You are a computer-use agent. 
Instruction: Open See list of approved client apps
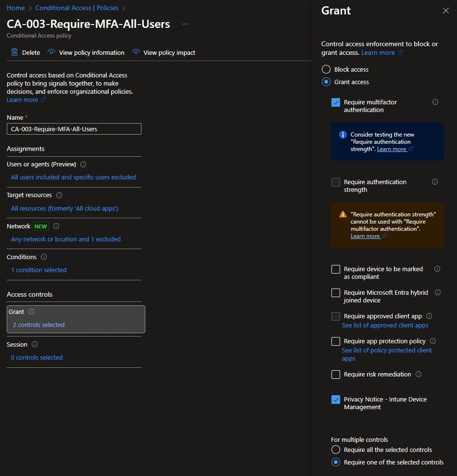[385, 326]
